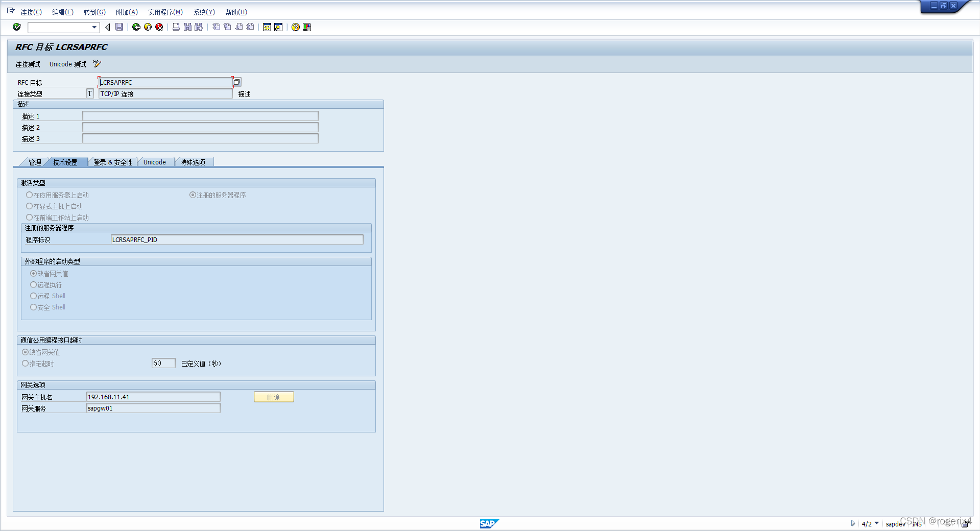Click the yellow Exit arrow icon

point(148,27)
